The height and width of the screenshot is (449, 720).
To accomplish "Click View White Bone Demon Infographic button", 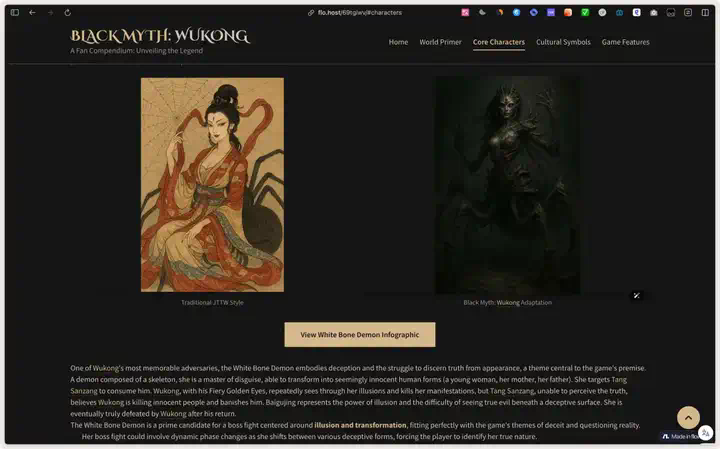I will coord(360,335).
